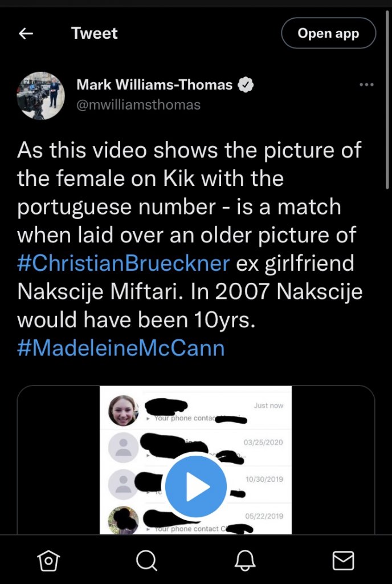Click the "Just now" timestamp in the video preview
Viewport: 392px width, 584px height.
268,405
